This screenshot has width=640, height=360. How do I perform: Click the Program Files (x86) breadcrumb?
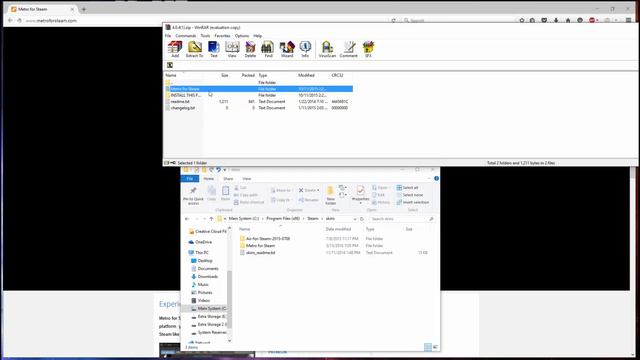283,219
